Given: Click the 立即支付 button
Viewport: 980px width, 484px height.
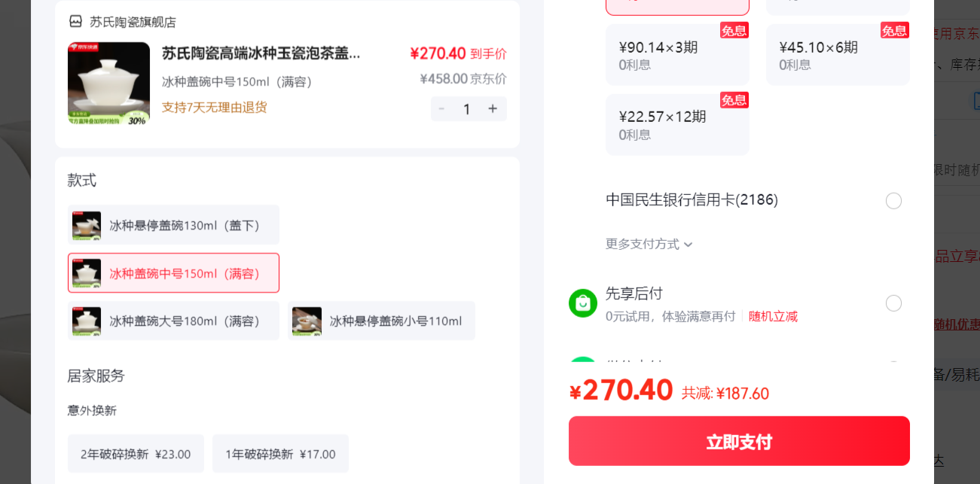Looking at the screenshot, I should 739,441.
